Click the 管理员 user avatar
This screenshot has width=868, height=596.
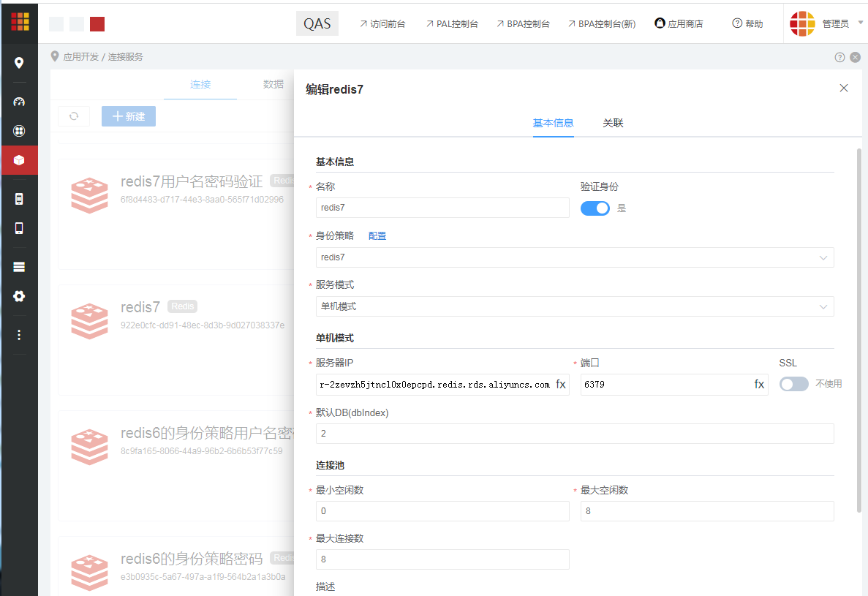click(x=802, y=23)
